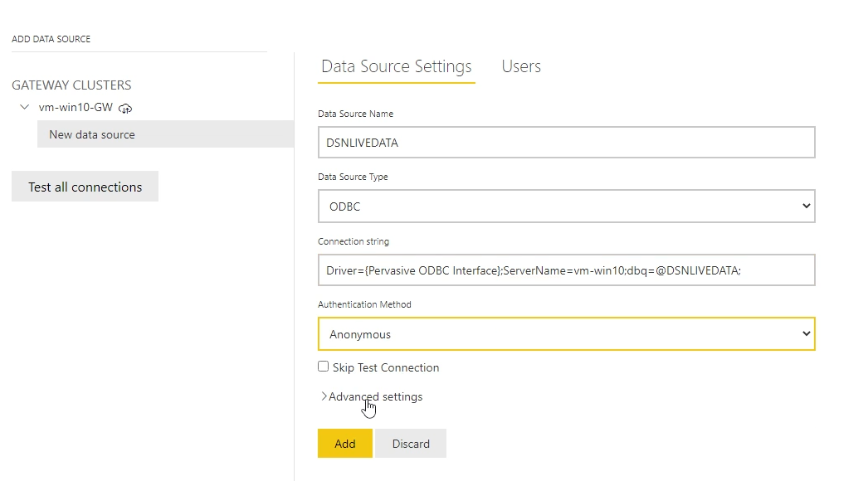This screenshot has width=868, height=481.
Task: Click the cloud icon beside vm-win10-GW
Action: pos(126,108)
